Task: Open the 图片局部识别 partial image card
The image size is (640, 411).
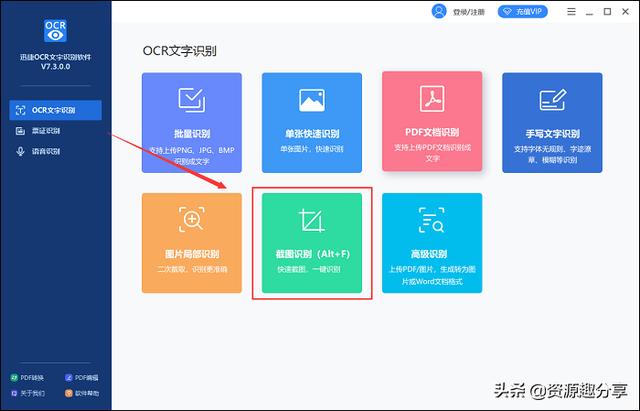Action: tap(191, 243)
